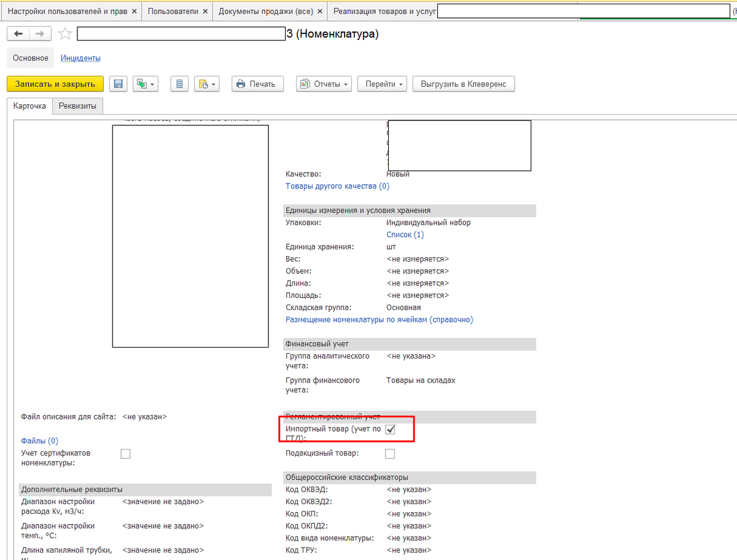Click the Общероссийские классификаторы section header

[410, 478]
